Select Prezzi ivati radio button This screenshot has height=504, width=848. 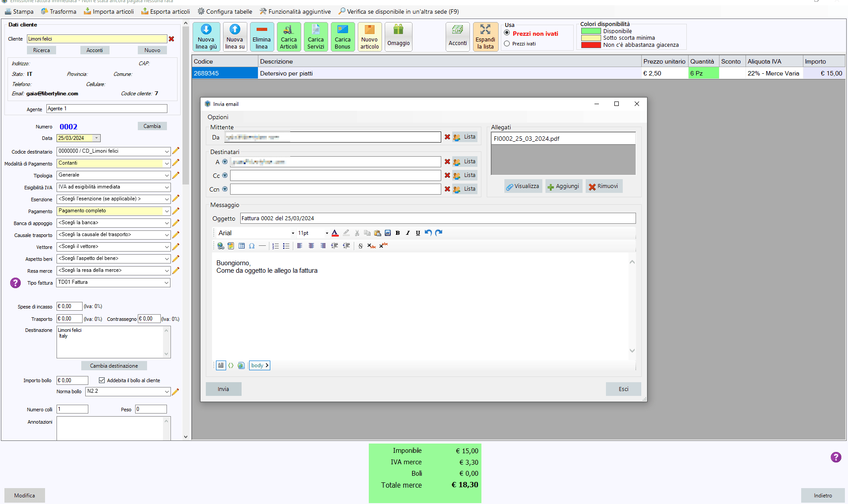point(507,44)
